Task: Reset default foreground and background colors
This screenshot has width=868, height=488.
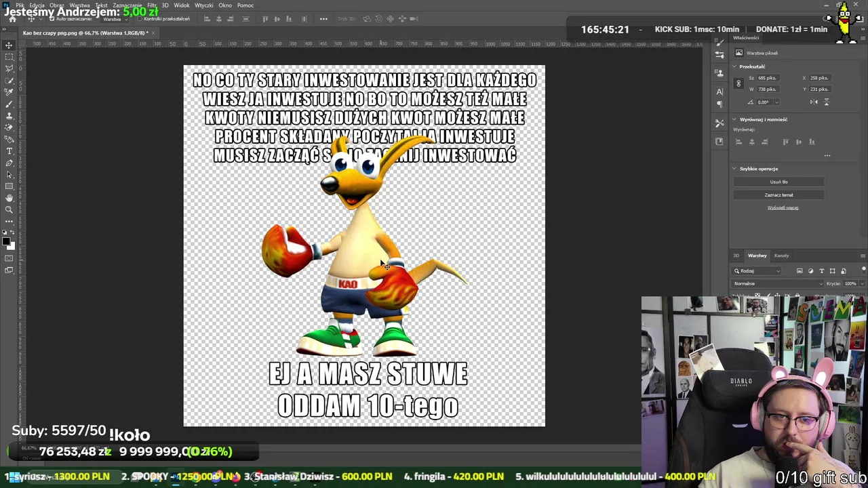Action: click(5, 232)
